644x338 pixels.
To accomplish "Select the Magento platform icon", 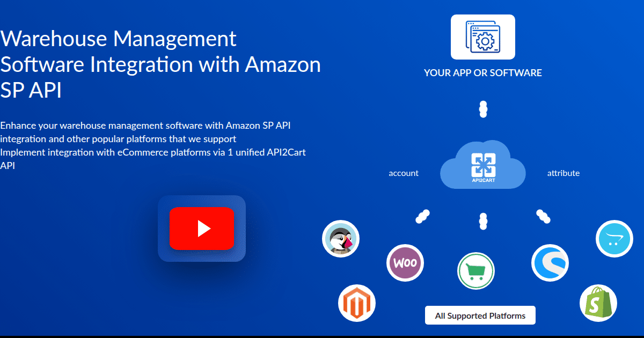I will tap(357, 303).
